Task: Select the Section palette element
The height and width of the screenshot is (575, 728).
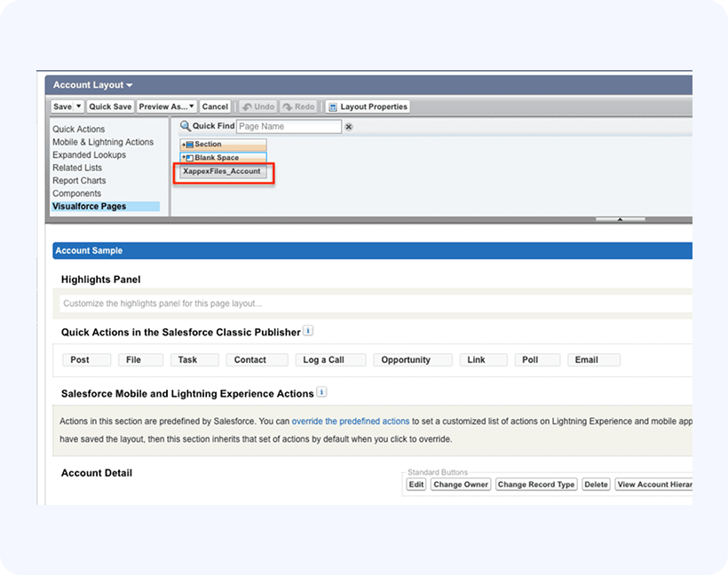Action: click(222, 145)
